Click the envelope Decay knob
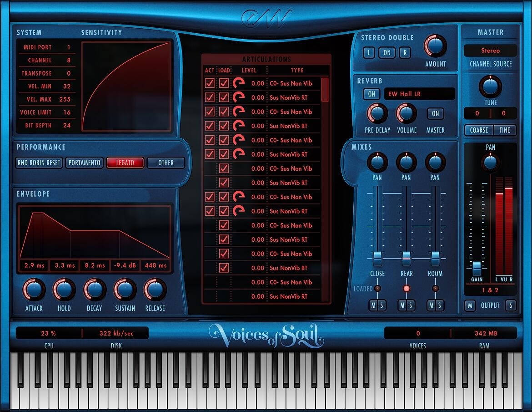532x412 pixels. [94, 290]
